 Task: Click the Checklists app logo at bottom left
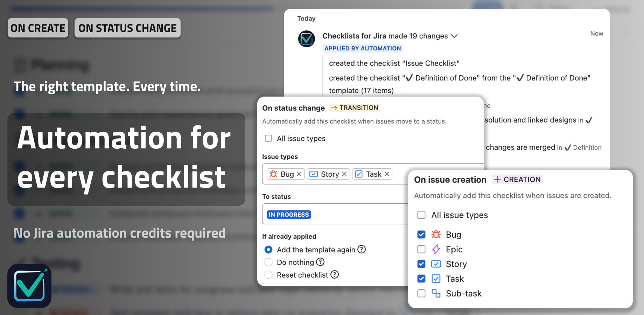(x=29, y=286)
